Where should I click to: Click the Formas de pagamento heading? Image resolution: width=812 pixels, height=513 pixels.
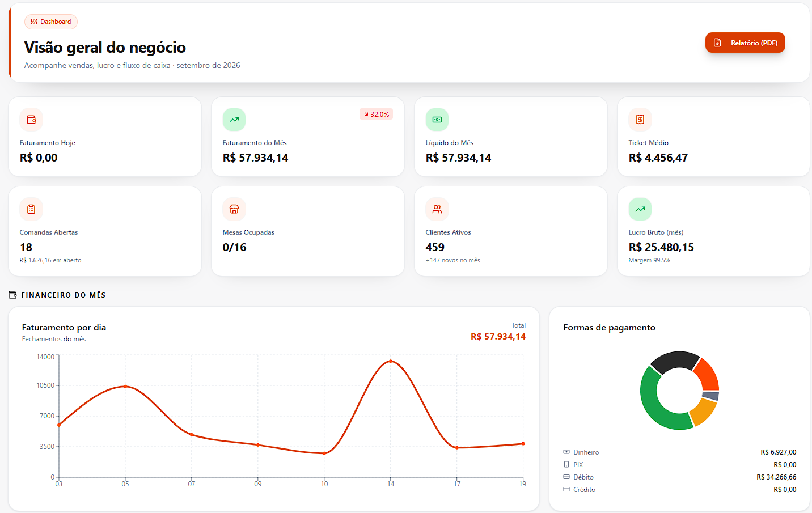coord(609,328)
